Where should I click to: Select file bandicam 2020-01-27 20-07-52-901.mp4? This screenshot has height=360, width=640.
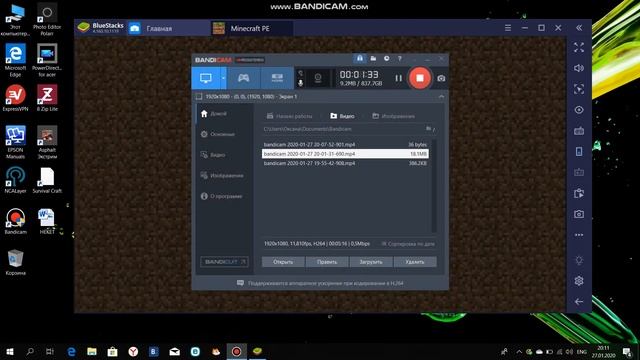click(x=345, y=144)
